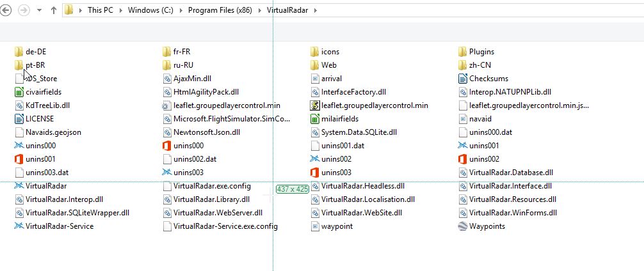Select the civairfields spreadsheet file icon
This screenshot has height=271, width=644.
(x=19, y=92)
